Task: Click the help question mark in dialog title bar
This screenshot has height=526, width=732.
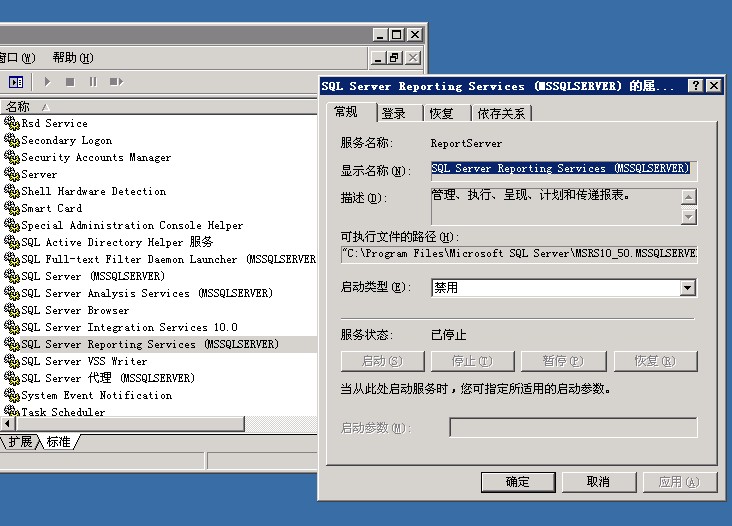Action: [x=695, y=86]
